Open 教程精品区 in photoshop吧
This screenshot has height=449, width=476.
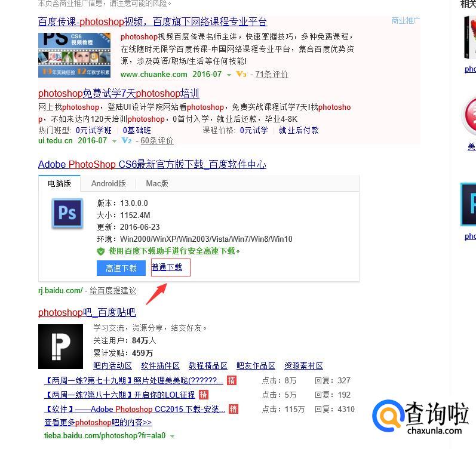coord(208,365)
